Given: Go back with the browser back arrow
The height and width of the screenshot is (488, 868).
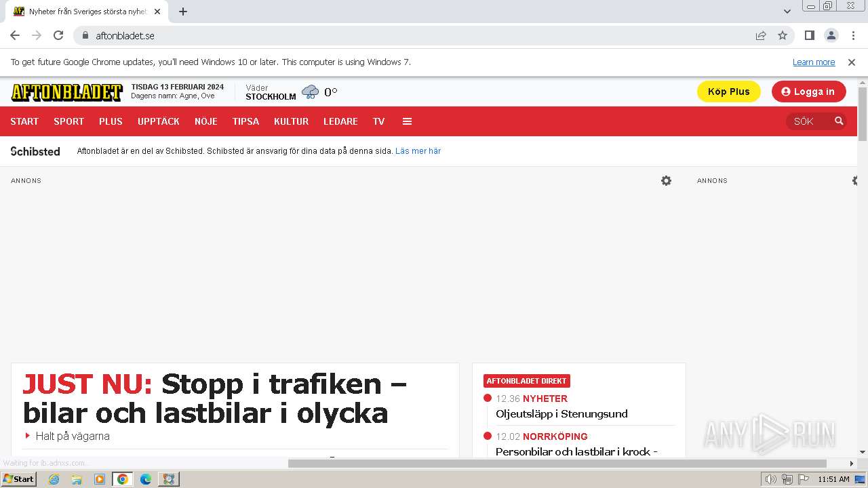Looking at the screenshot, I should (15, 35).
